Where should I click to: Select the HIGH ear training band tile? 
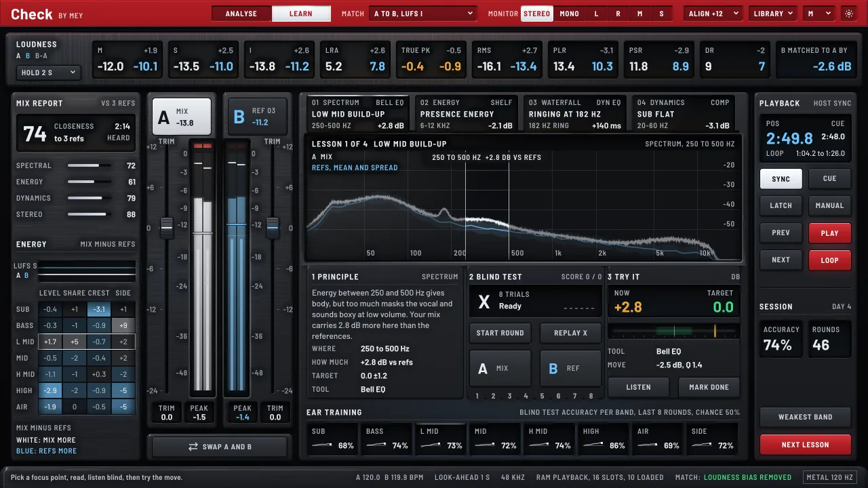[x=604, y=439]
